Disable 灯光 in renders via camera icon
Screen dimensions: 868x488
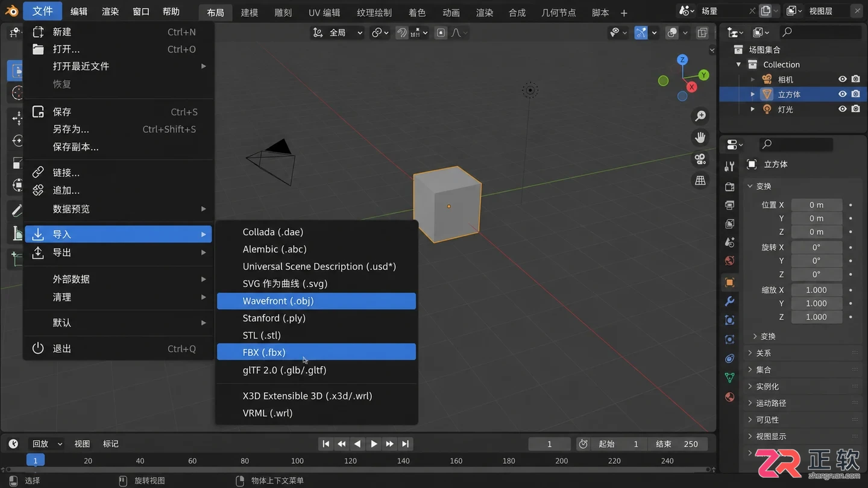tap(856, 109)
